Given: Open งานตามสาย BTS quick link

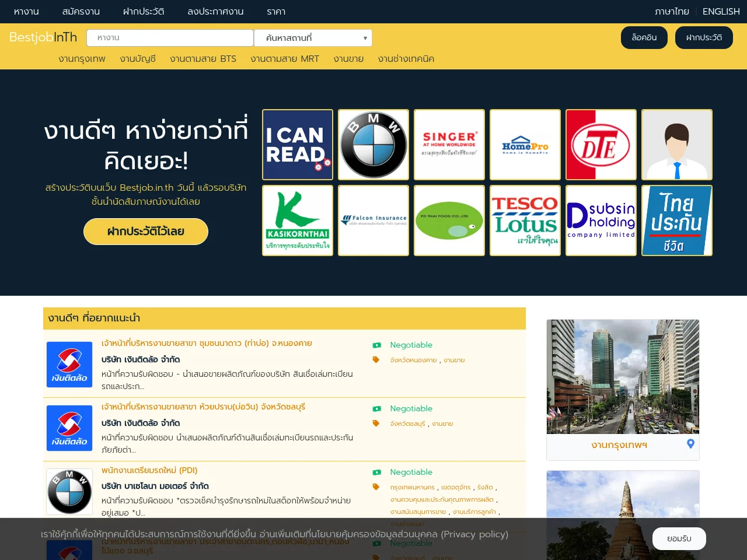Looking at the screenshot, I should pyautogui.click(x=203, y=59).
